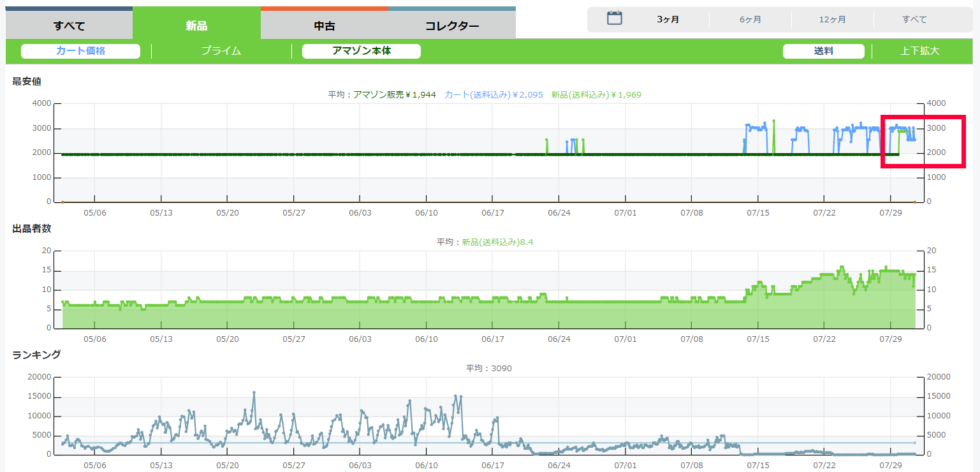The height and width of the screenshot is (472, 980).
Task: Click 上下拡大 to expand chart vertically
Action: coord(919,51)
